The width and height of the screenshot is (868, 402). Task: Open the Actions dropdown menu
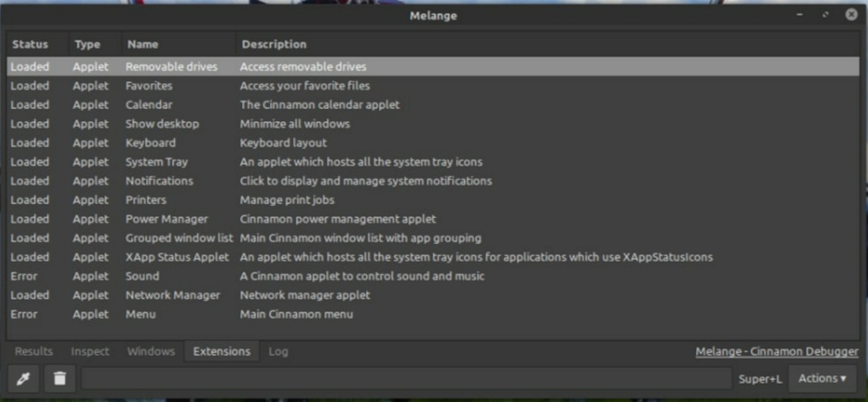point(822,379)
